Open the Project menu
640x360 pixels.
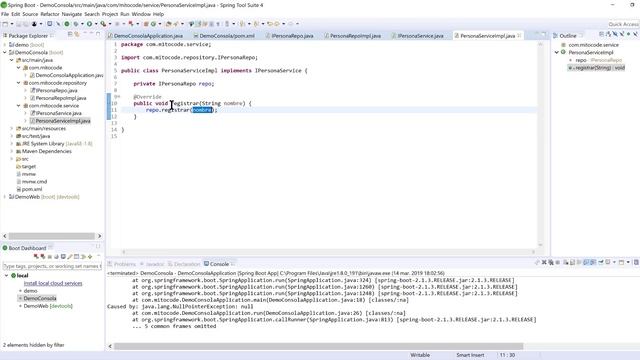point(110,14)
